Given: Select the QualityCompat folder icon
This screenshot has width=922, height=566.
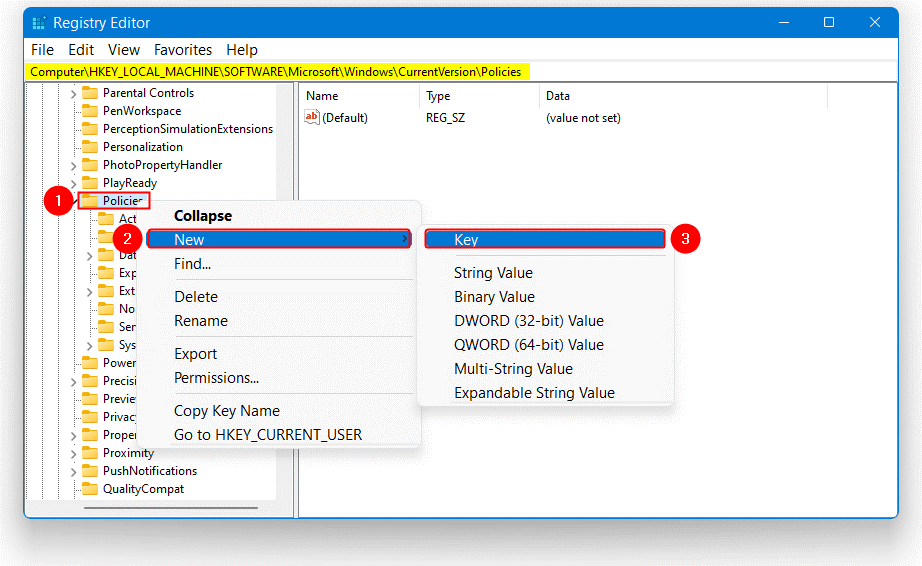Looking at the screenshot, I should click(x=90, y=489).
